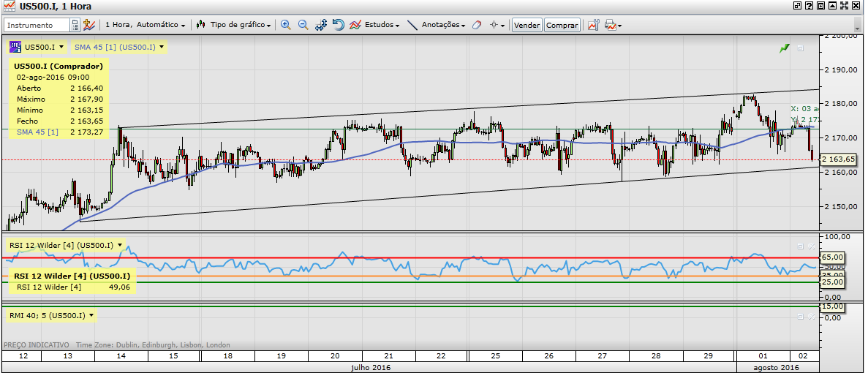Click the undo/reset chart arrow icon
Screen dimensions: 868x373
[x=339, y=25]
